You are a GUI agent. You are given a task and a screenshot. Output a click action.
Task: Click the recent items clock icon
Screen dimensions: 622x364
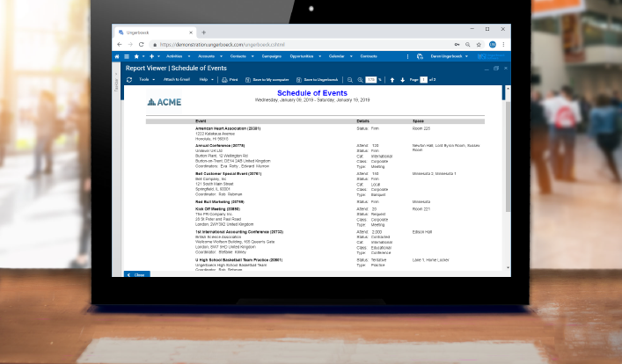point(420,56)
